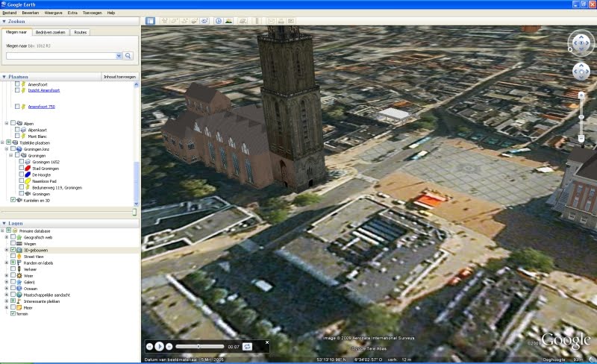This screenshot has height=364, width=597.
Task: Click the email toolbar icon
Action: pos(271,21)
